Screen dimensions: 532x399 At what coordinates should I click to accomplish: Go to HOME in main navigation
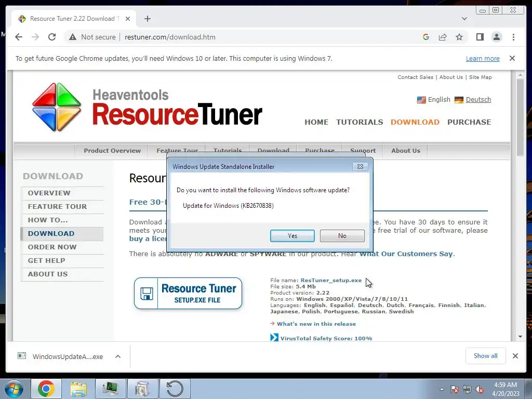316,122
